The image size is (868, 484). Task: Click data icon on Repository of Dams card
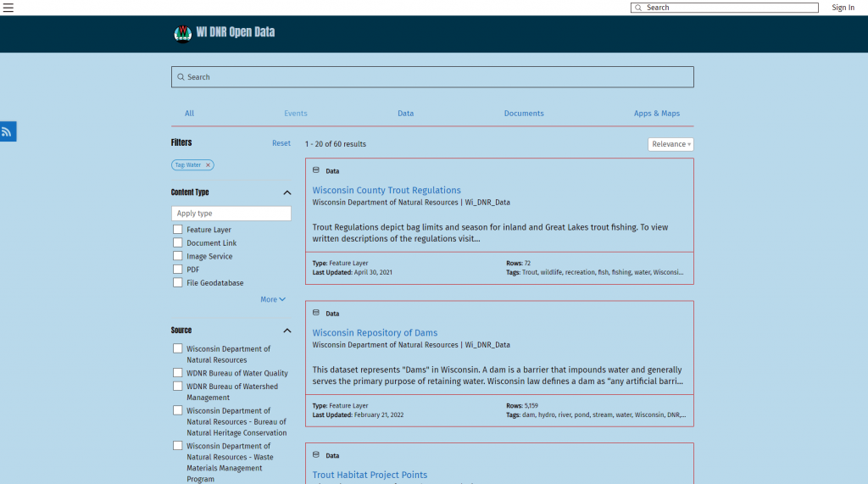[x=316, y=312]
